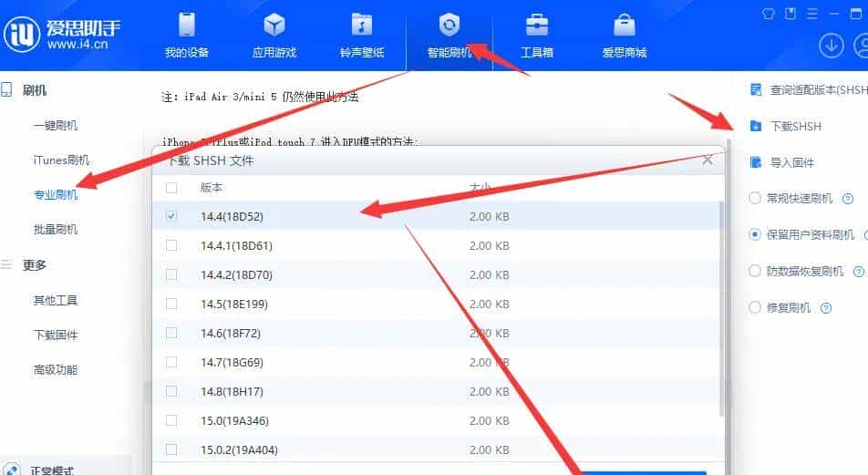Tick the select-all checkbox next to 版本

(171, 188)
